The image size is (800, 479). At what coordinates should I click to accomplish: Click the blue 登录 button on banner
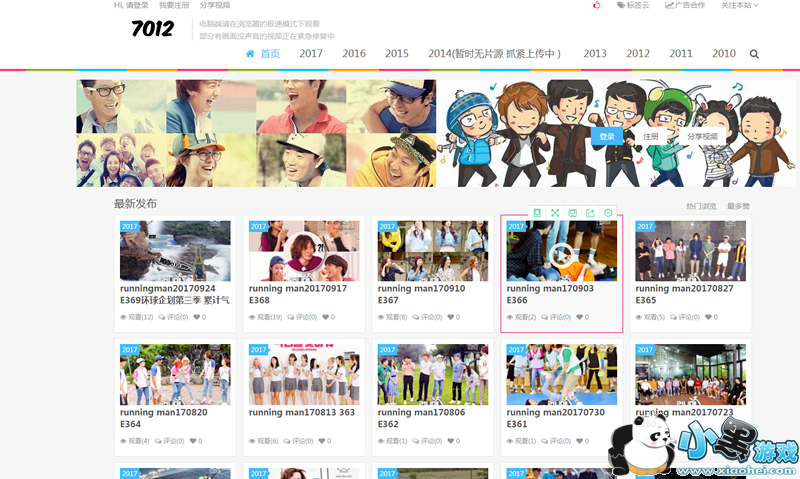click(x=607, y=136)
